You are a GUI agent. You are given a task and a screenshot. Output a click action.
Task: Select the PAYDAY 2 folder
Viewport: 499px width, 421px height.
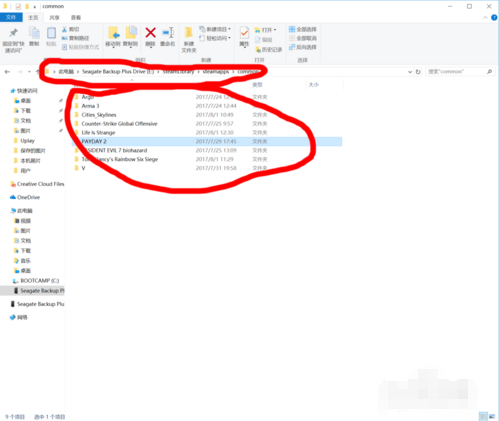(x=207, y=141)
